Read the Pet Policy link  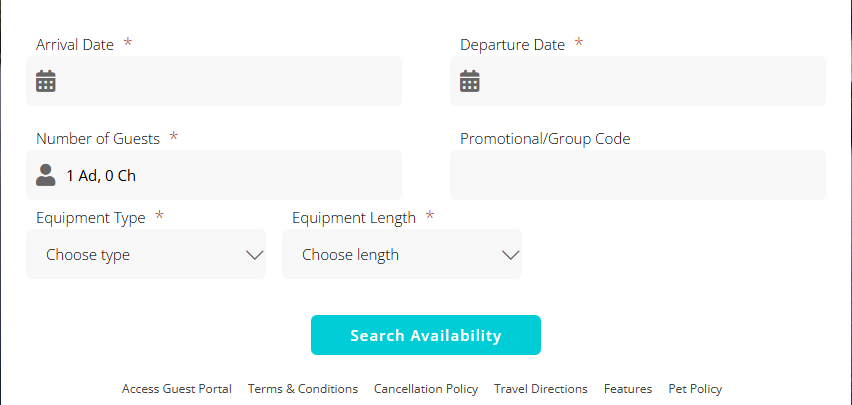[x=695, y=389]
